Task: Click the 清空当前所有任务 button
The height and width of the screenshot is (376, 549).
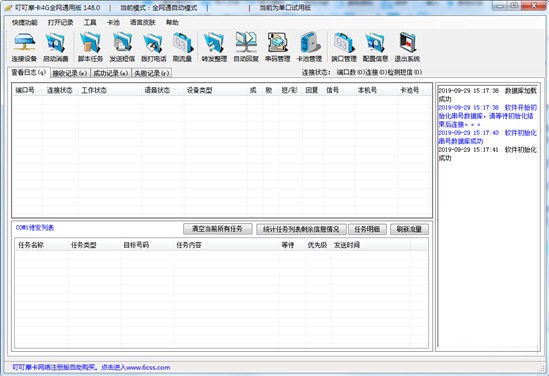Action: click(x=217, y=229)
